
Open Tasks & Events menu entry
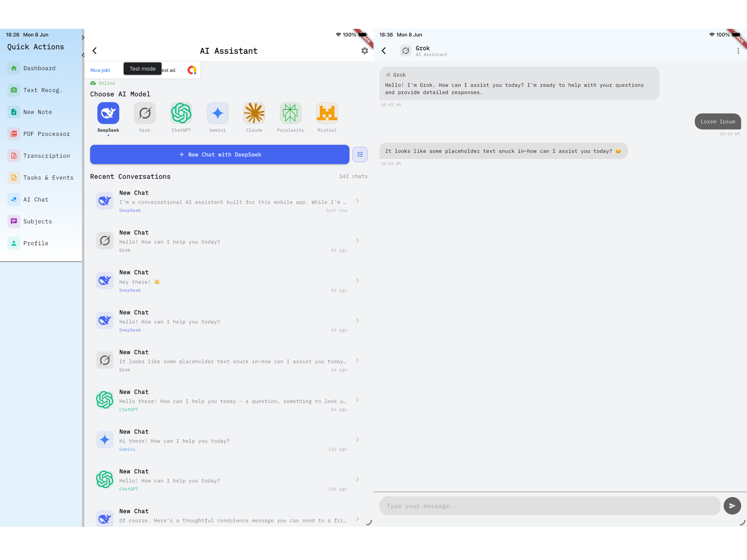click(x=41, y=177)
